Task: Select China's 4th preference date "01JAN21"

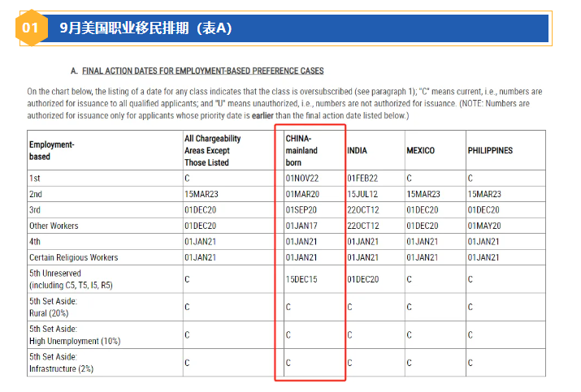Action: [301, 242]
